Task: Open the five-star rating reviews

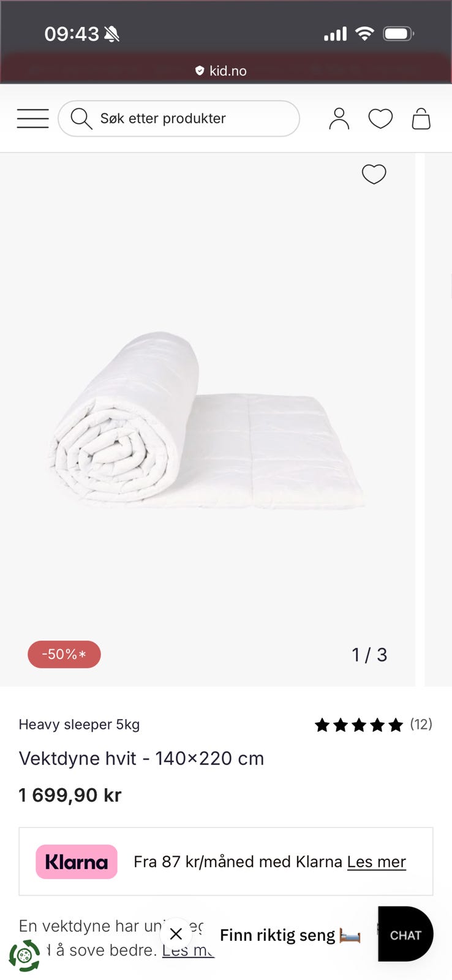Action: (x=359, y=725)
